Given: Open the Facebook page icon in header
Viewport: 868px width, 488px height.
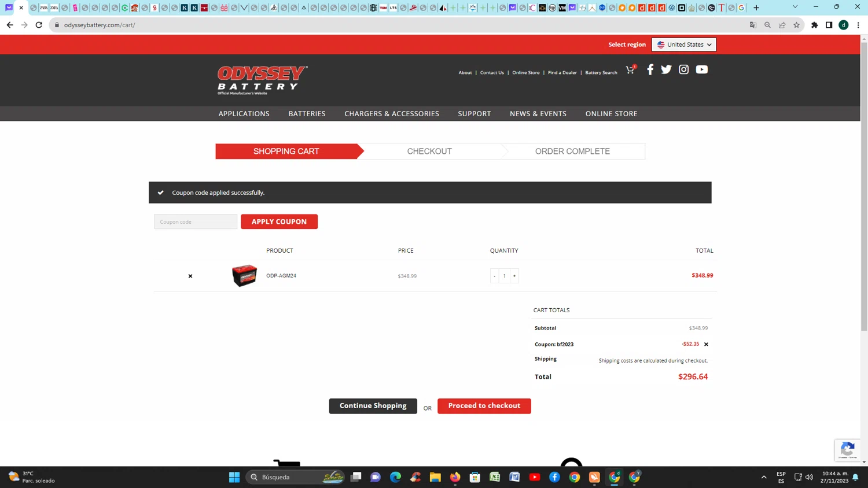Looking at the screenshot, I should pos(650,69).
